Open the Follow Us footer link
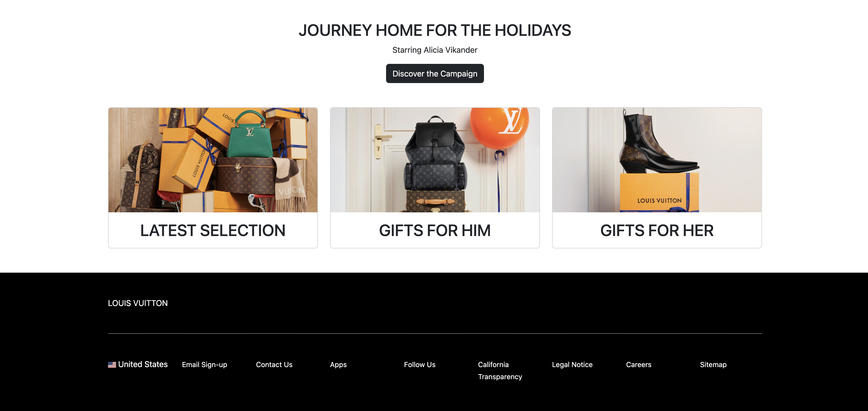868x411 pixels. (420, 365)
